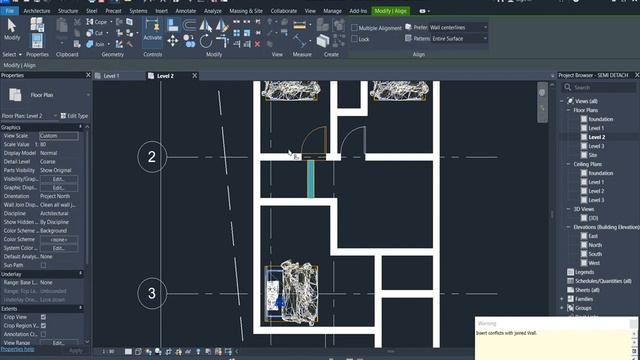Open the Architecture ribbon tab
This screenshot has width=640, height=360.
[x=37, y=11]
